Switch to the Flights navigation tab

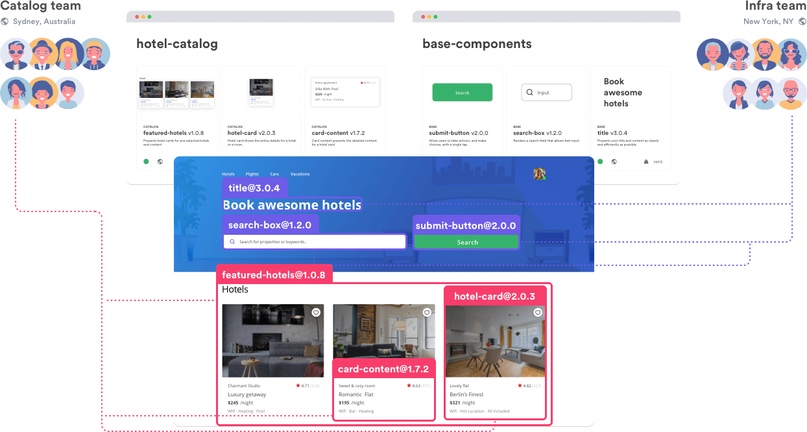point(252,174)
